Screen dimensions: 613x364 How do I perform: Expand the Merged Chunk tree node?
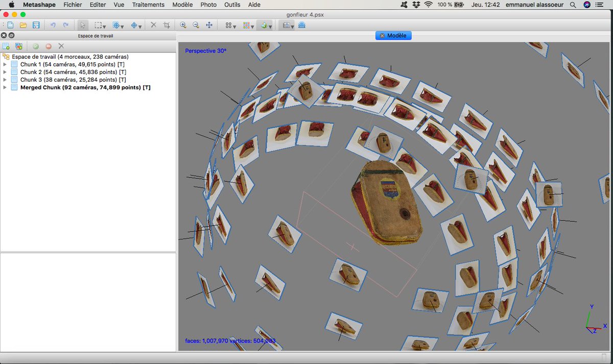[5, 87]
